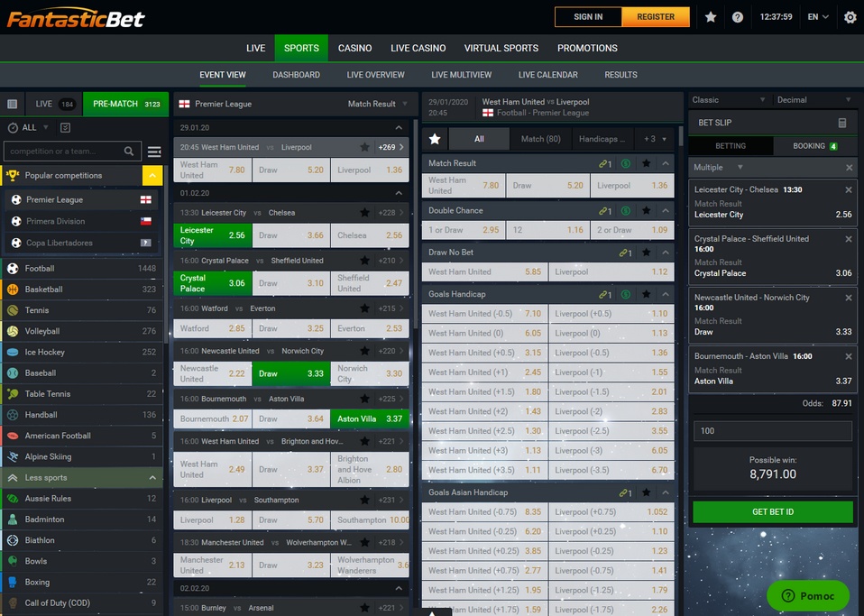This screenshot has width=864, height=616.
Task: Select Ice Hockey in the sports list
Action: pyautogui.click(x=83, y=352)
